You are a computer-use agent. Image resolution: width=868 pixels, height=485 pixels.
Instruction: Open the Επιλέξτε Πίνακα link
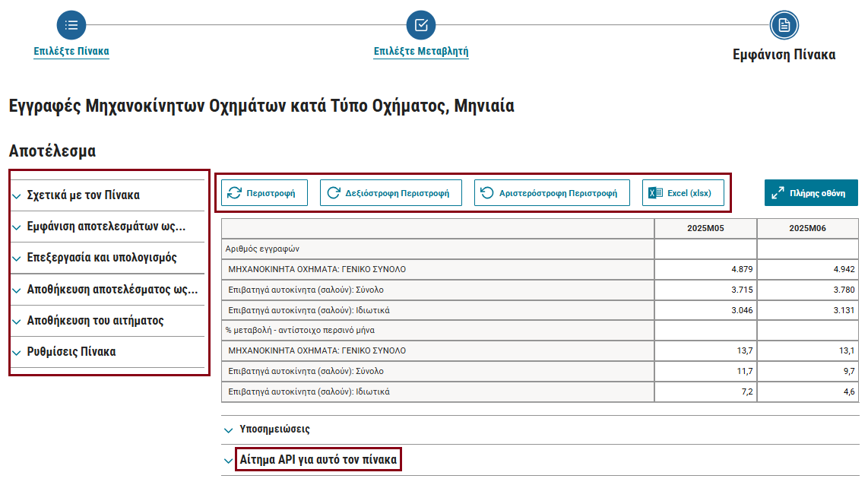(71, 52)
